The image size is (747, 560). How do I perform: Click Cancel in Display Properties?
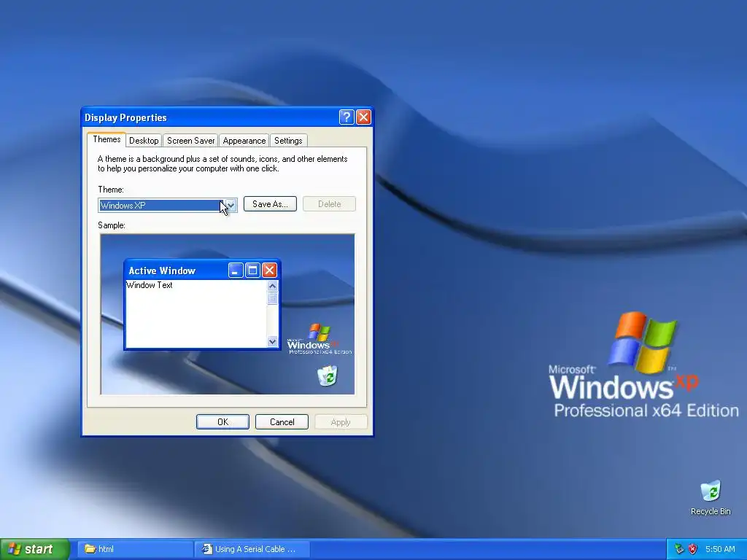pos(282,422)
